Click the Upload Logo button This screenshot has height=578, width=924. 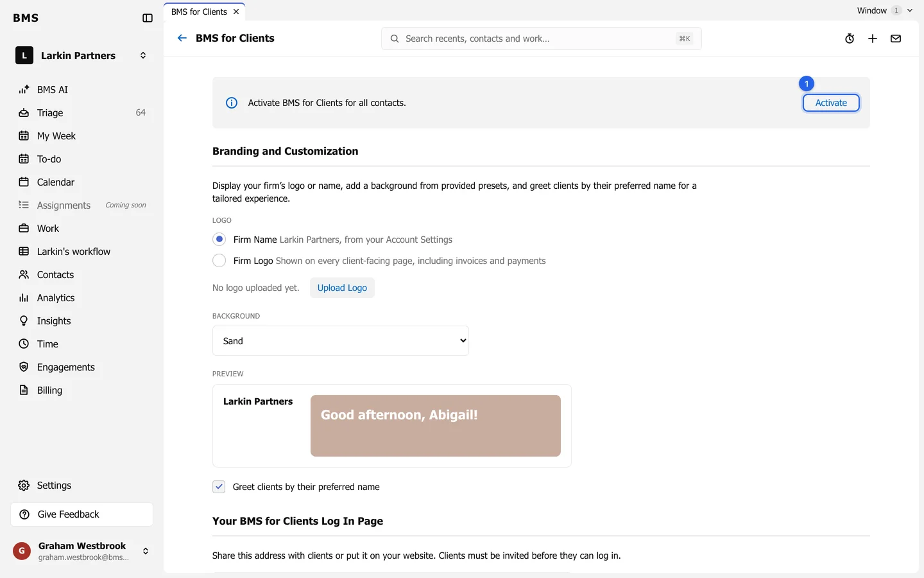[342, 288]
